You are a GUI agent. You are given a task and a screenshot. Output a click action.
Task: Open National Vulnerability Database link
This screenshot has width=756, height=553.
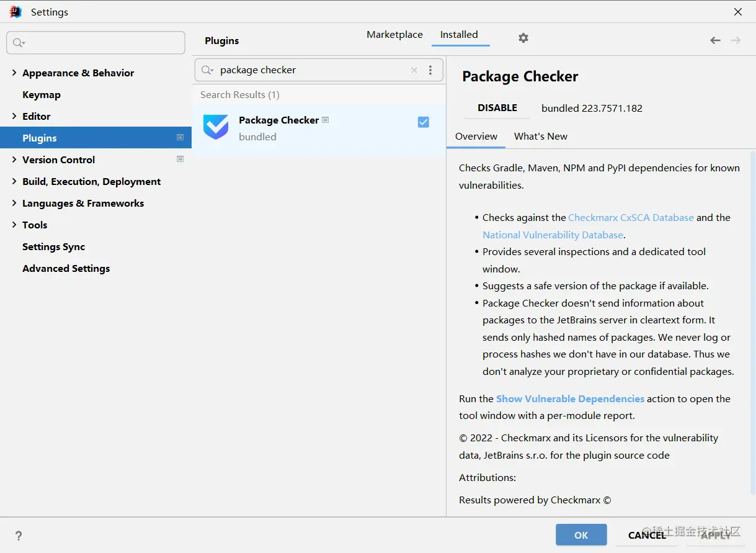click(x=553, y=235)
